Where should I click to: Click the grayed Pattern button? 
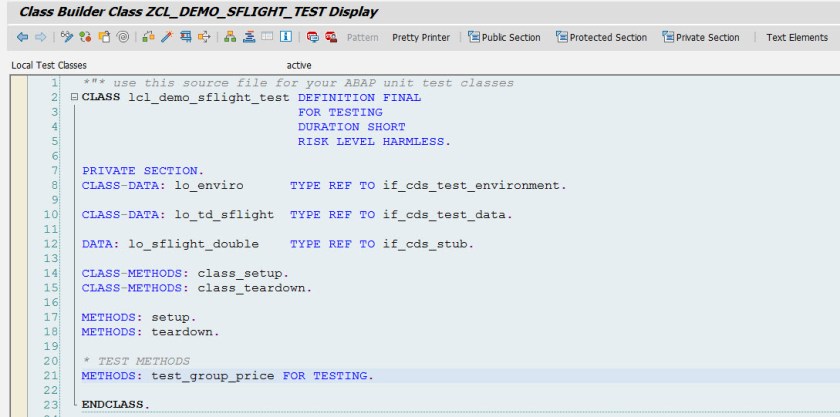[363, 38]
